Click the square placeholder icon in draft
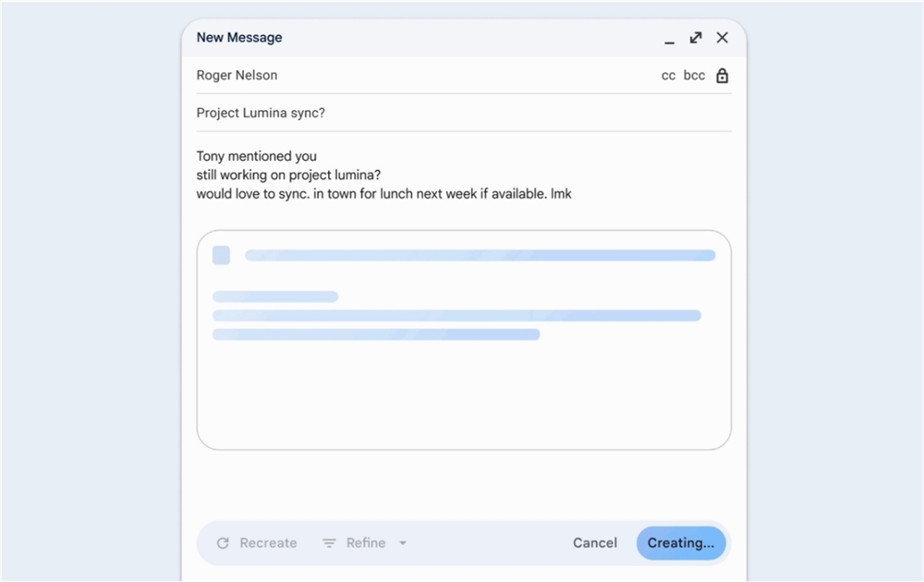 point(221,255)
